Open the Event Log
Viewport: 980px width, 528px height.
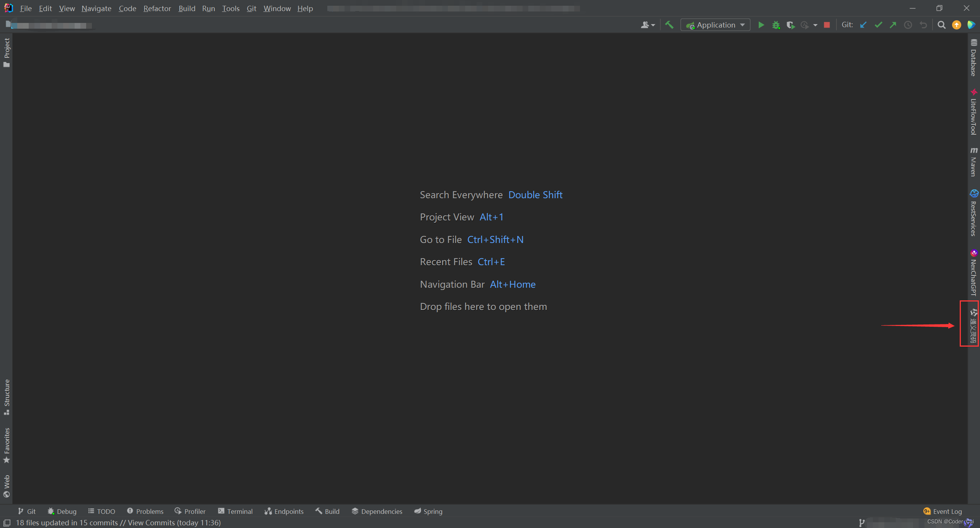[942, 511]
